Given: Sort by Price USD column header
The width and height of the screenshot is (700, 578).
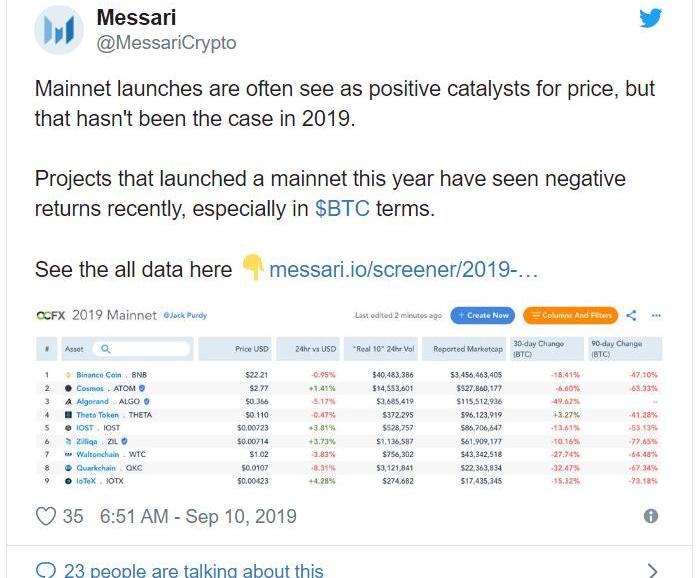Looking at the screenshot, I should [251, 349].
